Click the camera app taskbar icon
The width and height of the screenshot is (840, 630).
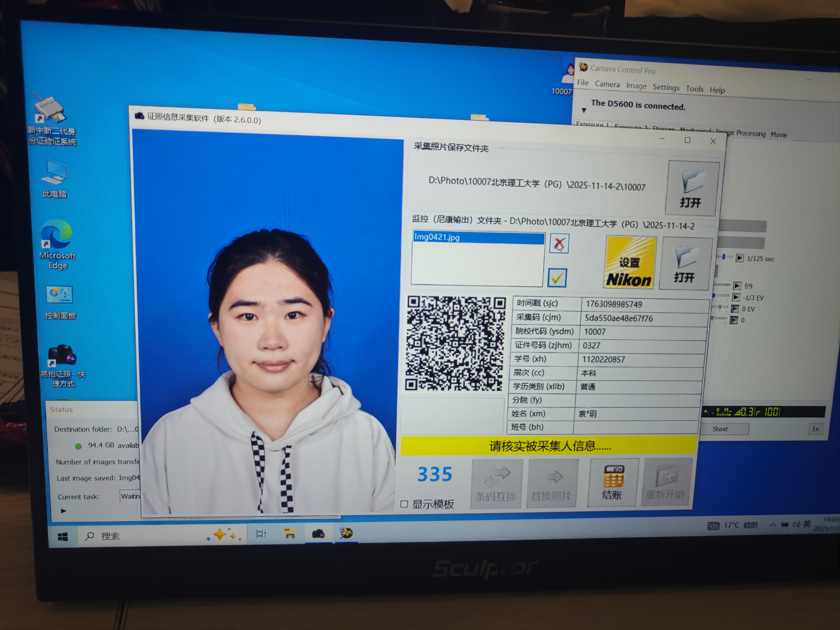(x=318, y=534)
